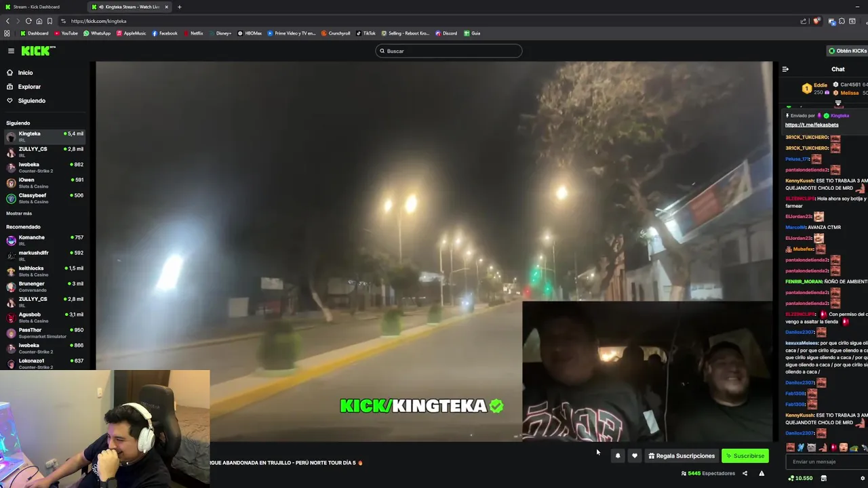The height and width of the screenshot is (488, 868).
Task: Expand Mostrar más in following list
Action: click(x=19, y=213)
